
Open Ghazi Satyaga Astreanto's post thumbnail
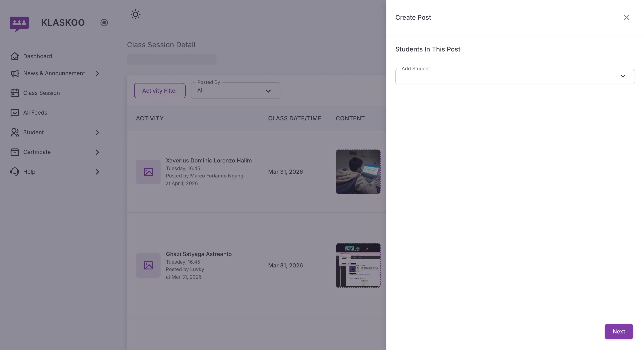358,265
